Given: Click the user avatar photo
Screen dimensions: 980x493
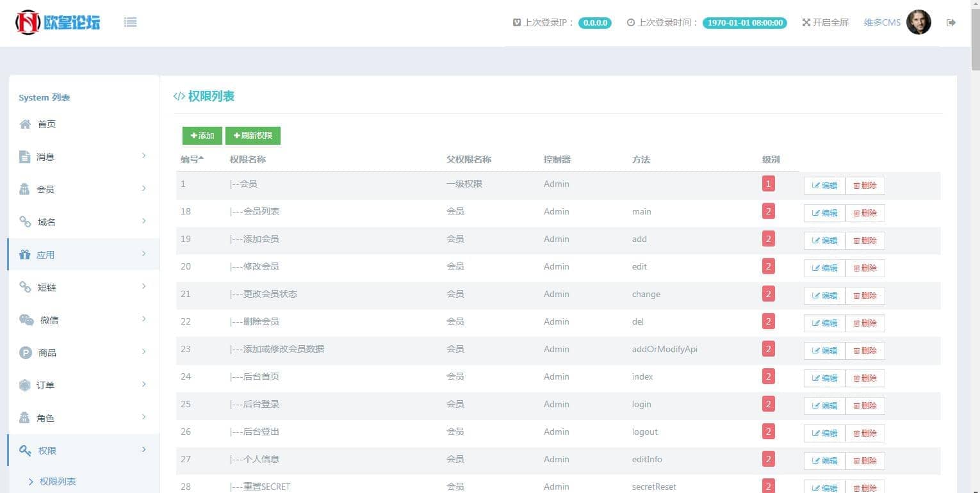Looking at the screenshot, I should (x=919, y=22).
